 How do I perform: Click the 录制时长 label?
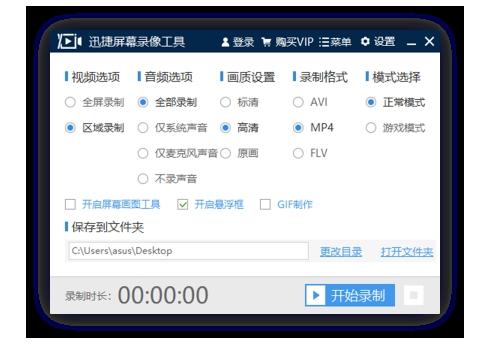(88, 296)
